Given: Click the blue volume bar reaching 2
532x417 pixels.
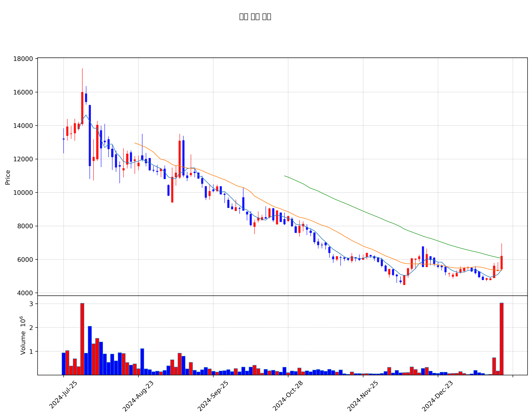Looking at the screenshot, I should click(90, 351).
